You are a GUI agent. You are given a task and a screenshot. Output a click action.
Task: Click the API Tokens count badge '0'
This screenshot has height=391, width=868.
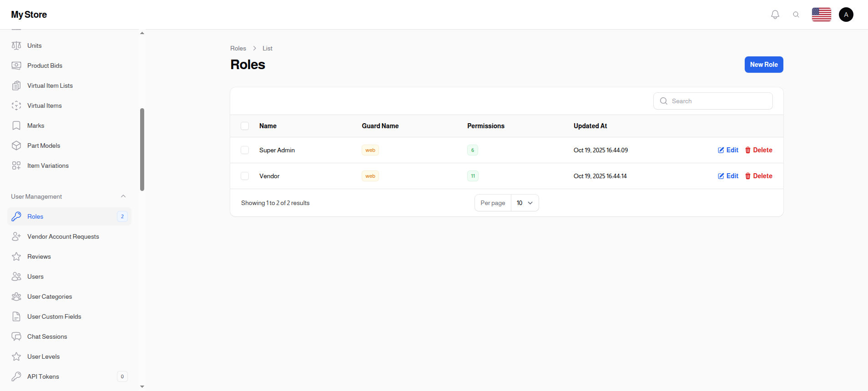click(122, 376)
